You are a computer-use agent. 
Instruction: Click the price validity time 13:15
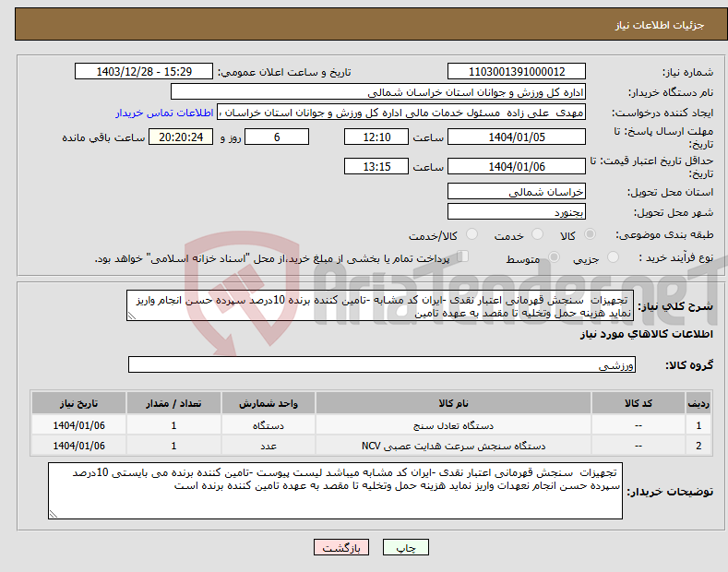point(376,166)
